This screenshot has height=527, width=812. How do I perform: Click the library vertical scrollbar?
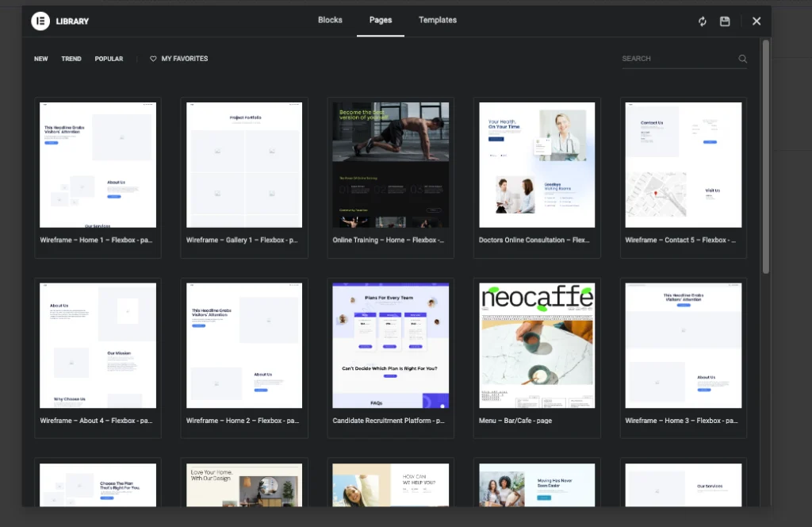tap(766, 159)
